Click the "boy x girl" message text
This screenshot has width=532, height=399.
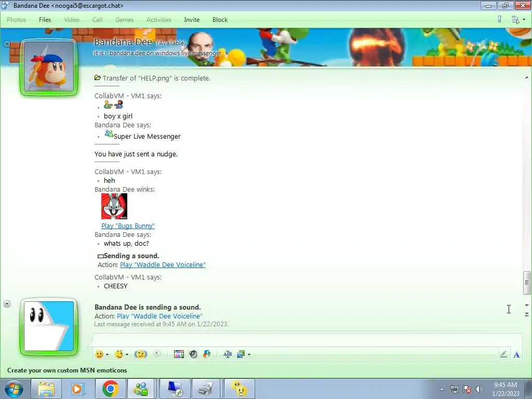(118, 116)
